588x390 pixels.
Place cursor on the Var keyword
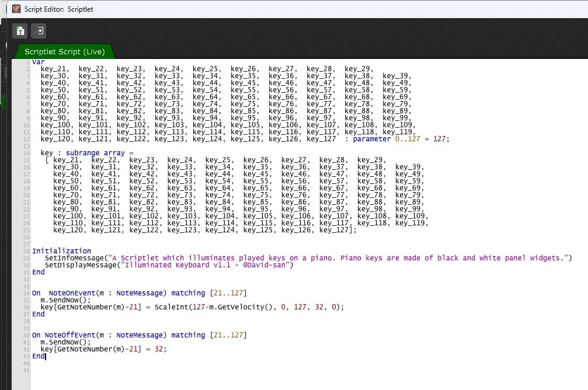click(38, 62)
